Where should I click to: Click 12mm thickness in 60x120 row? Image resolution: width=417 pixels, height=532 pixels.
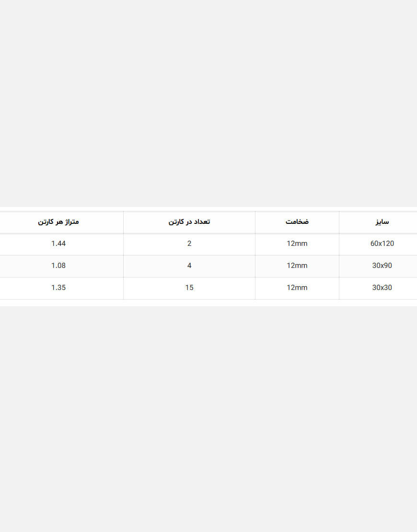(297, 243)
